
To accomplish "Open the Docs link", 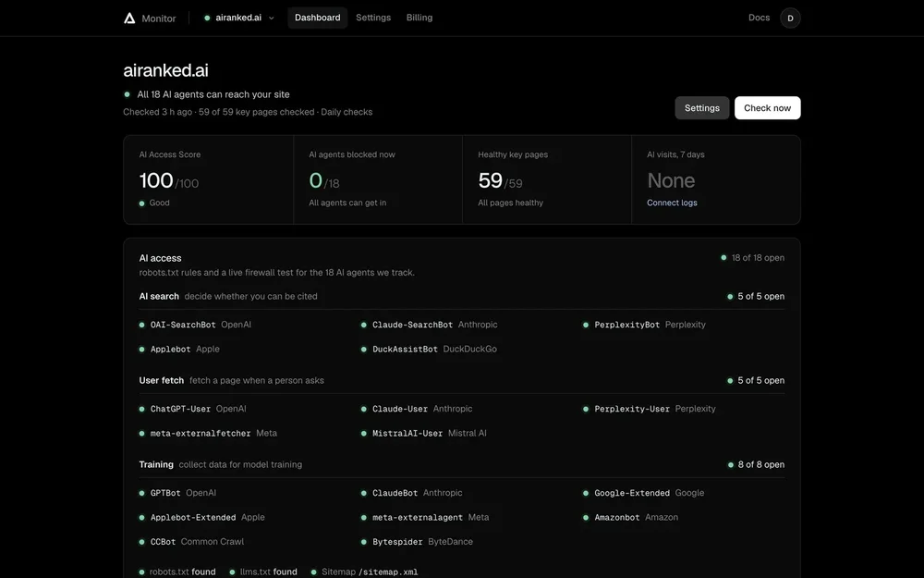I will 759,18.
